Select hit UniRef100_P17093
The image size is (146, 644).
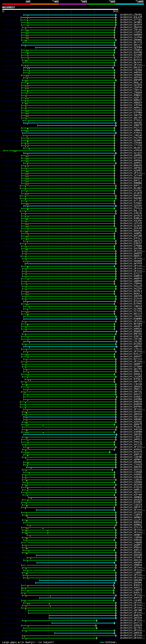point(131,311)
